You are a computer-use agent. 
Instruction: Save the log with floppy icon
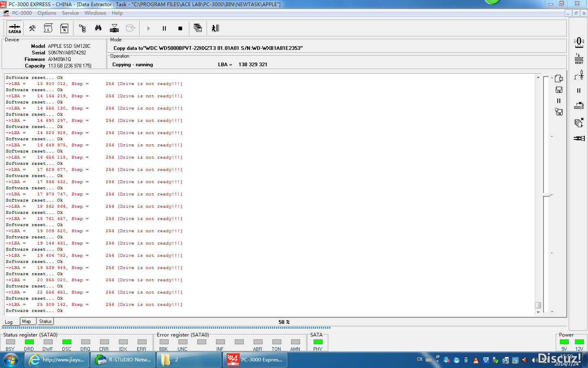(559, 90)
